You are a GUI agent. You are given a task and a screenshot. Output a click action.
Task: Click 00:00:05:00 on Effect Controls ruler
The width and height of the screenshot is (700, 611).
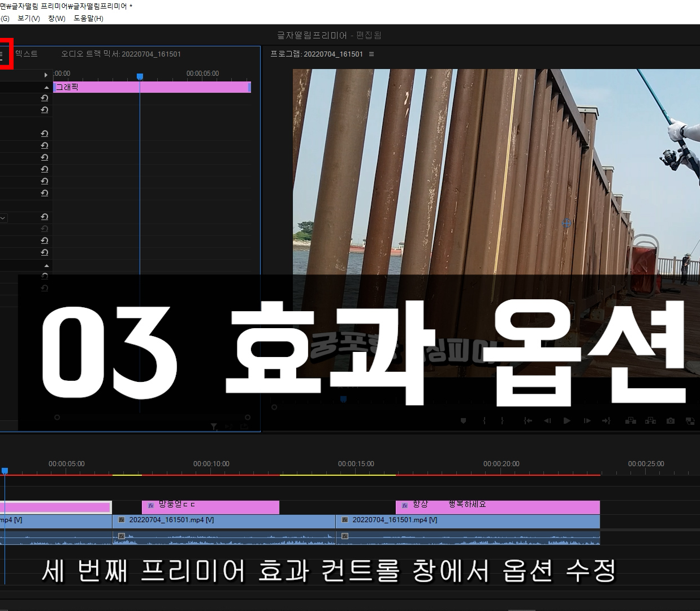(202, 74)
